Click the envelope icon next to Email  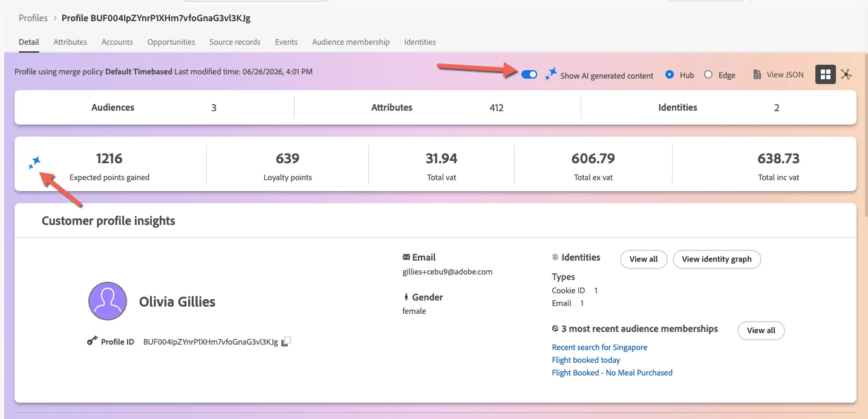(406, 257)
